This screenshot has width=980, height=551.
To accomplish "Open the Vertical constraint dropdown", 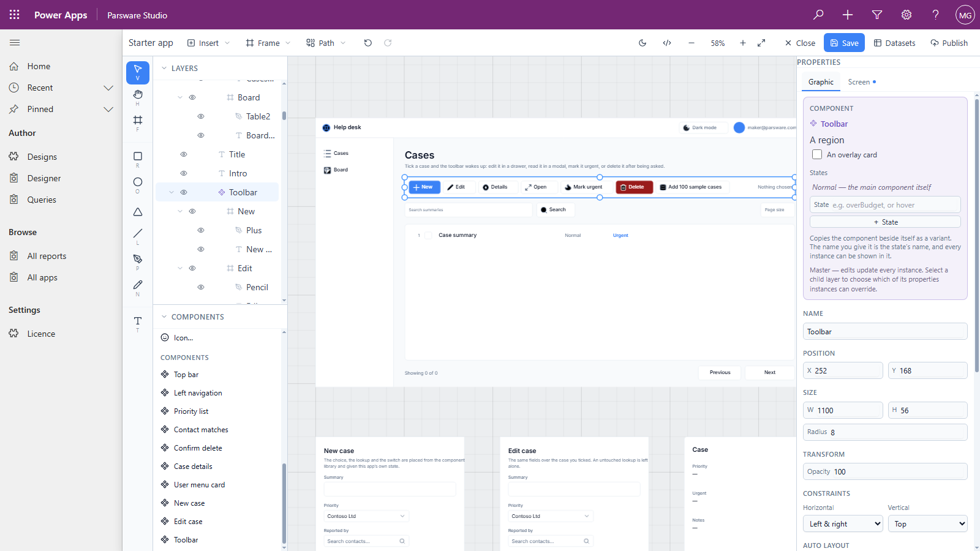I will tap(927, 523).
